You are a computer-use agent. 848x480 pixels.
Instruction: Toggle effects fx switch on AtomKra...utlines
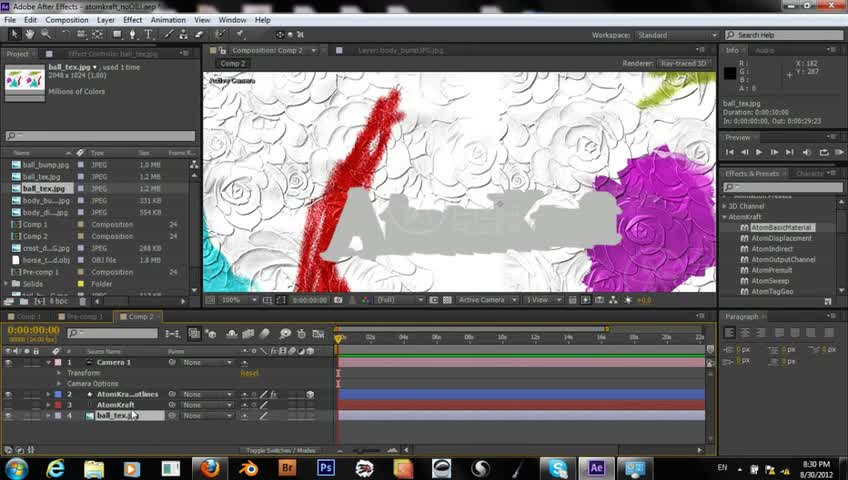tap(274, 395)
